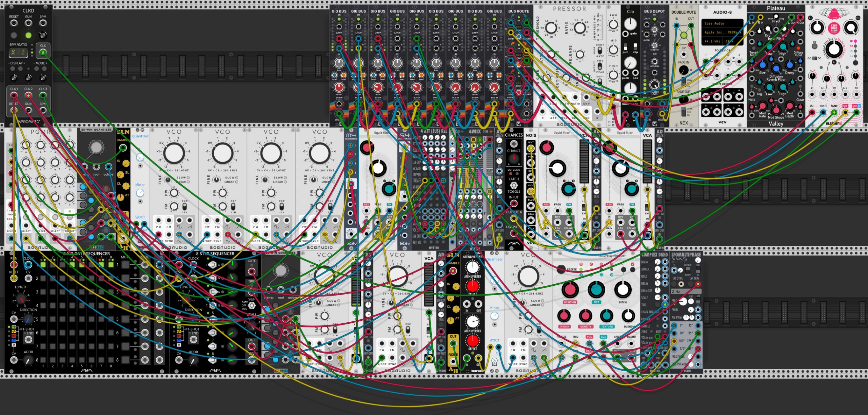Screen dimensions: 868x415
Task: Click the VCA level slider beside NOIS filter
Action: tap(584, 162)
